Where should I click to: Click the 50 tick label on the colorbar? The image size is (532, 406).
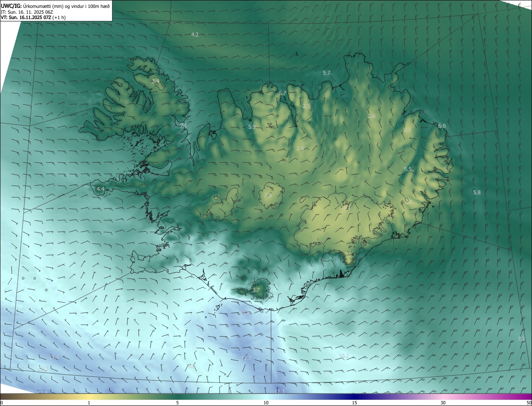pos(528,403)
